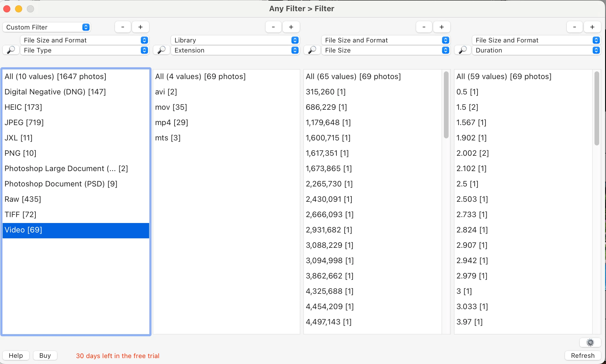Select file size 2,931,682 [1]
The height and width of the screenshot is (364, 606).
(x=373, y=230)
